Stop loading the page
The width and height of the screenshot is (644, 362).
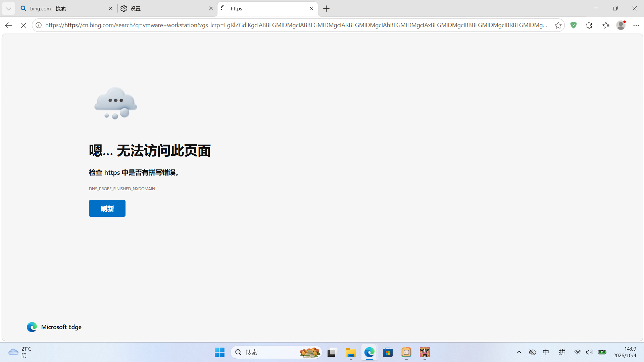click(23, 25)
